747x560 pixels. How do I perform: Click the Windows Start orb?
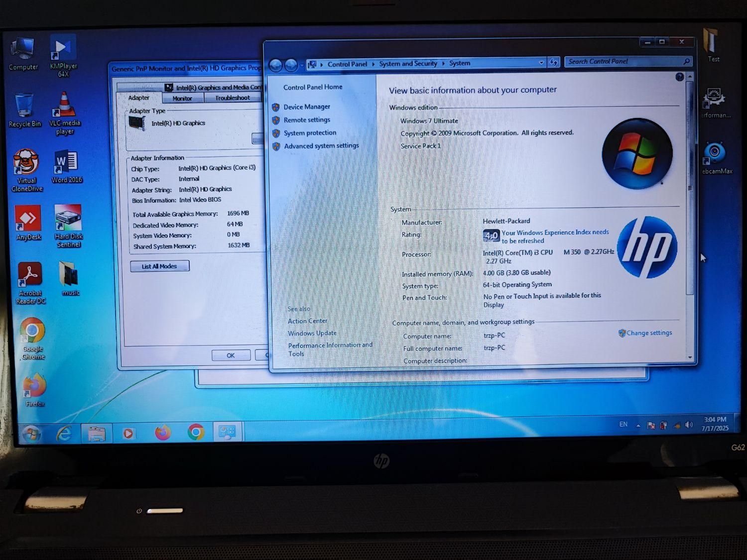tap(31, 434)
